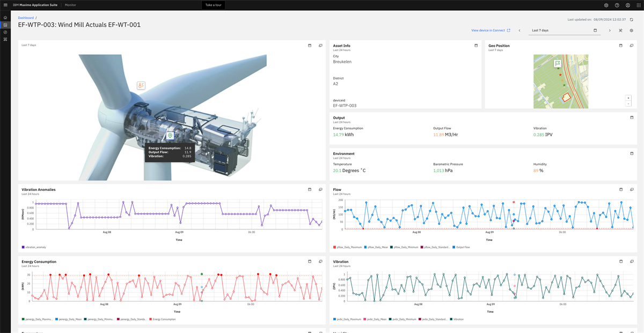This screenshot has width=644, height=333.
Task: Click the location pin hotspot on turbine
Action: 170,136
